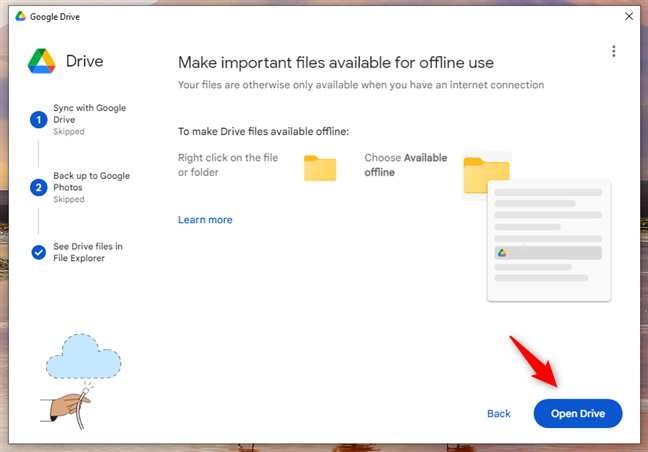
Task: Click Skipped under Back up to Google Photos
Action: pyautogui.click(x=69, y=199)
